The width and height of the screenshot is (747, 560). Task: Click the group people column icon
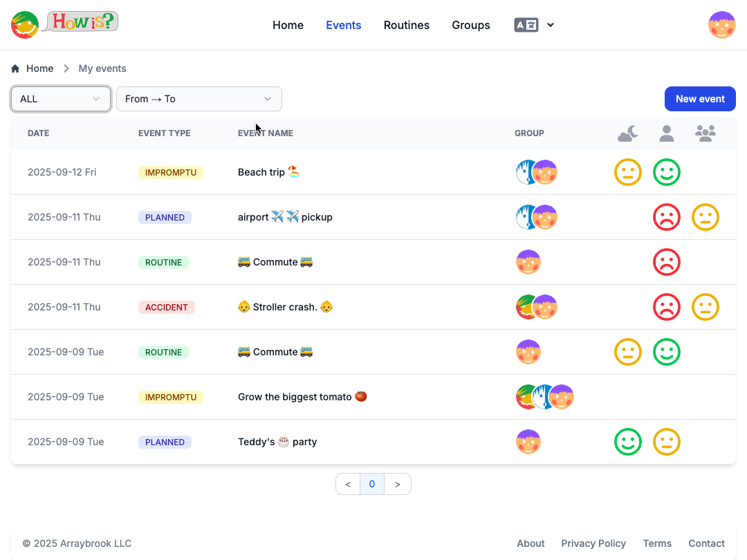(705, 133)
